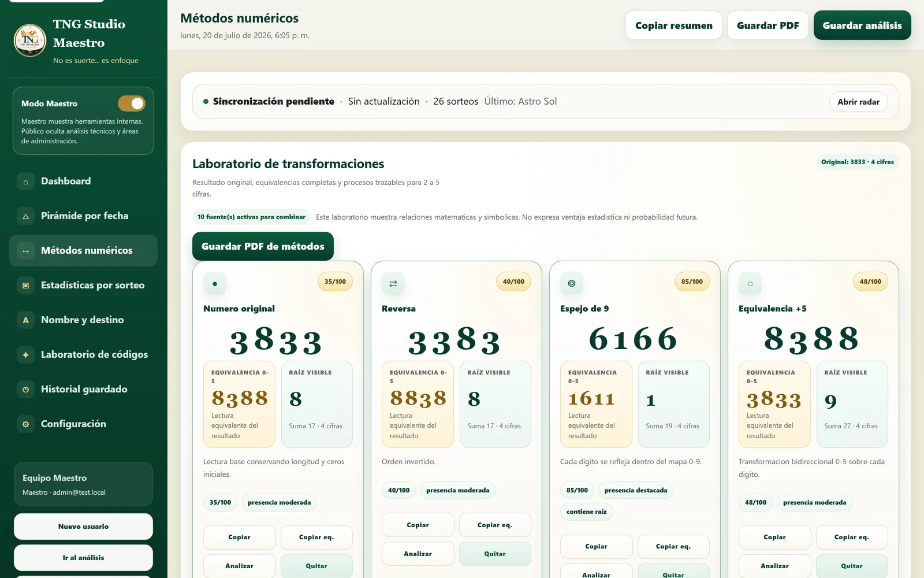Open Dashboard from the sidebar

click(x=83, y=181)
